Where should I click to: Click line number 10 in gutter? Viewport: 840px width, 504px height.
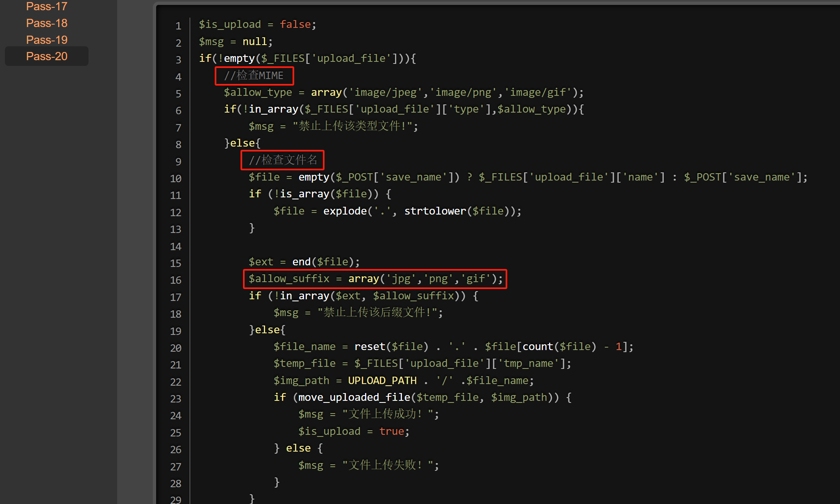click(176, 179)
